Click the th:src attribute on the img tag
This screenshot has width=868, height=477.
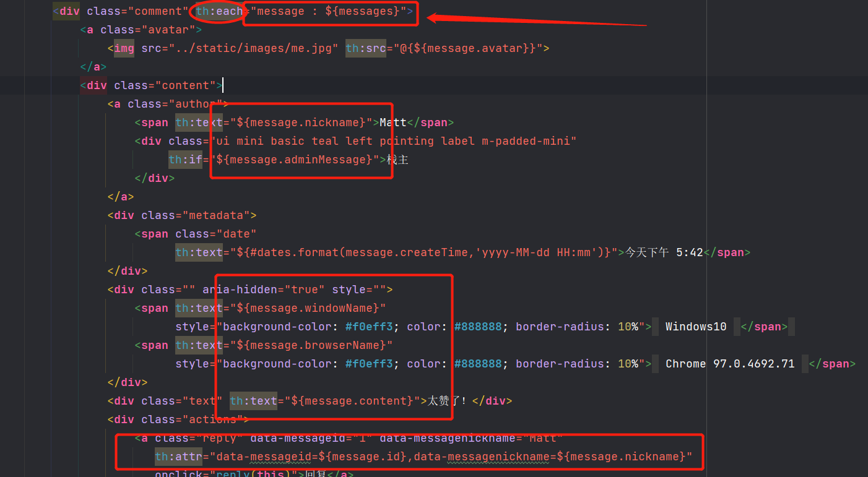(x=366, y=48)
